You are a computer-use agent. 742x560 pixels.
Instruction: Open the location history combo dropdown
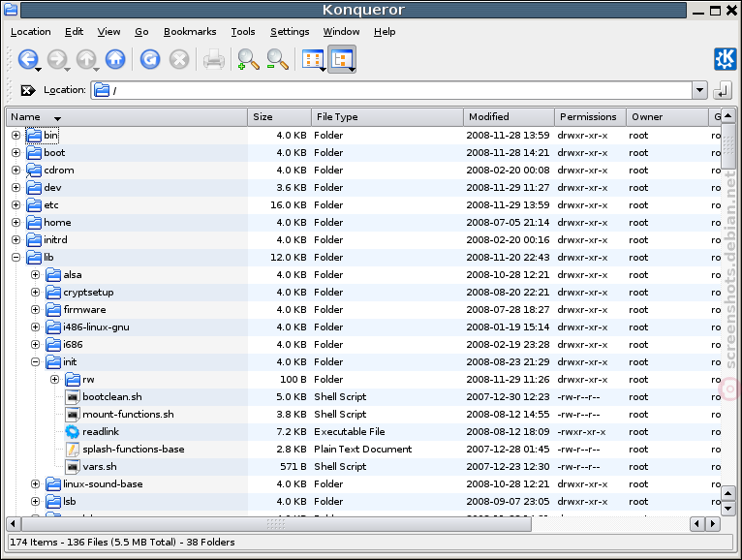pos(699,90)
